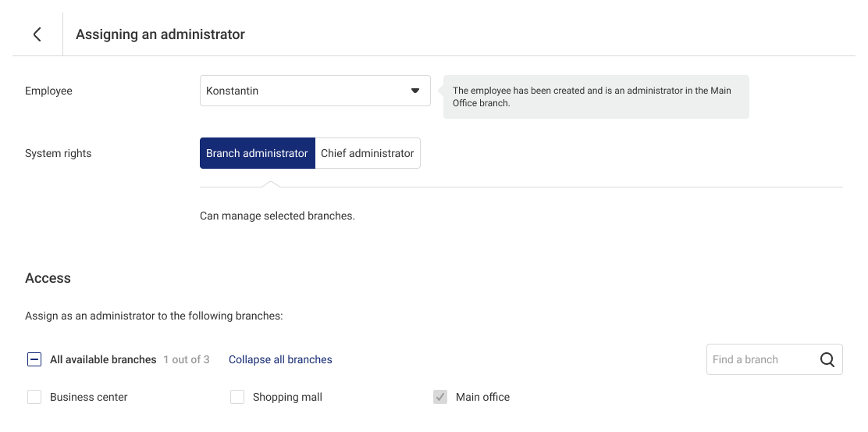This screenshot has height=432, width=868.
Task: Click the Assigning an administrator title
Action: click(160, 34)
